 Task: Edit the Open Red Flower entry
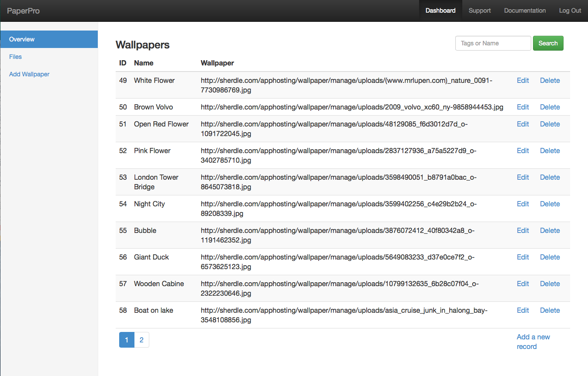tap(523, 124)
